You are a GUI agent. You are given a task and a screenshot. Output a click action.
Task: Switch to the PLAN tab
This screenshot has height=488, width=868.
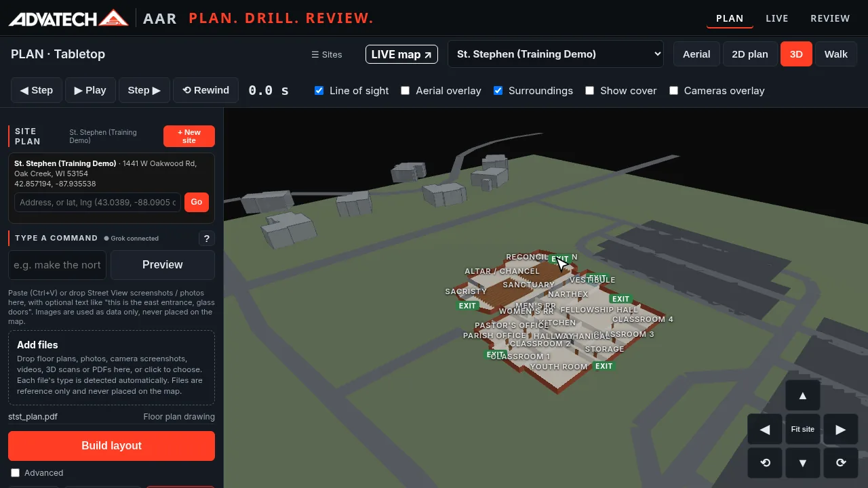point(730,18)
